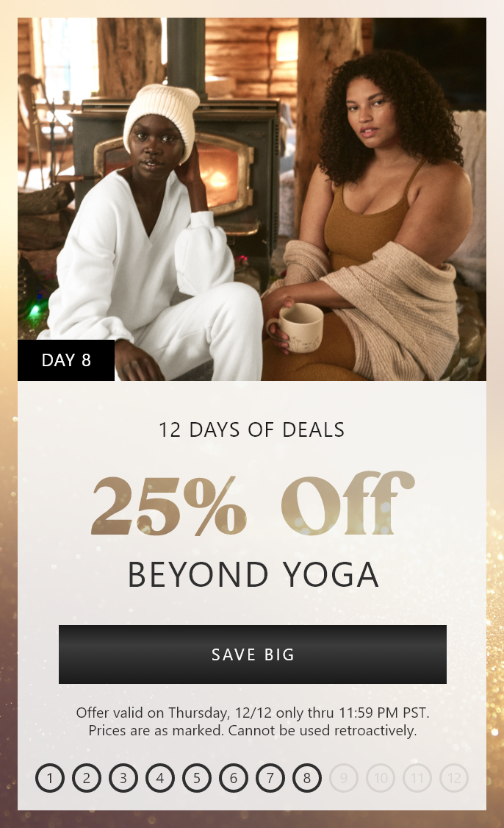Open day 4 deal circle
504x828 pixels.
(x=160, y=778)
